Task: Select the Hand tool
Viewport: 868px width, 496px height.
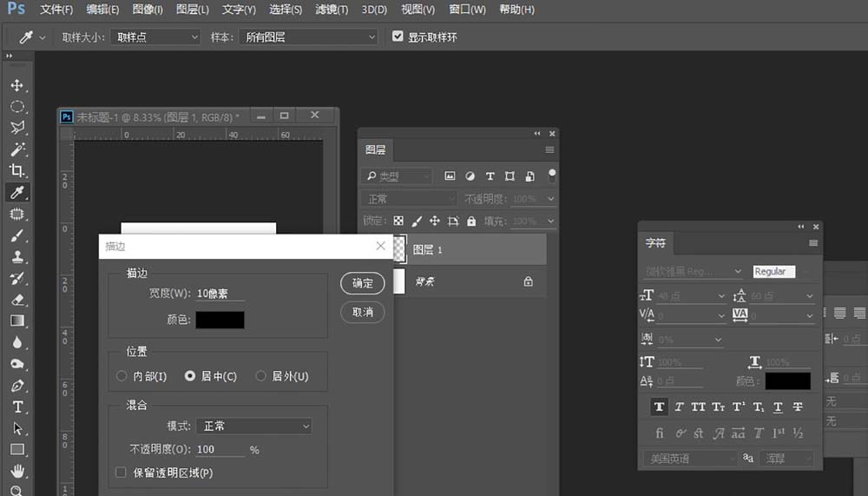Action: [17, 471]
